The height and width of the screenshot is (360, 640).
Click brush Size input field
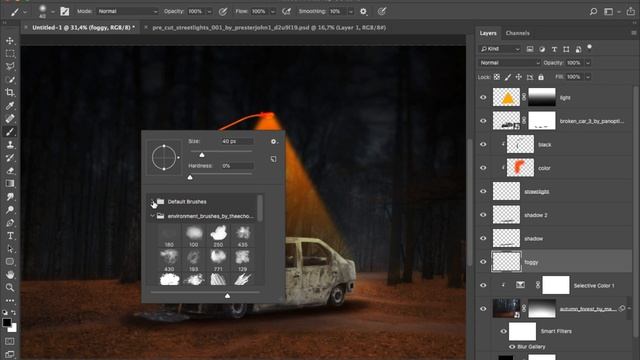point(237,141)
